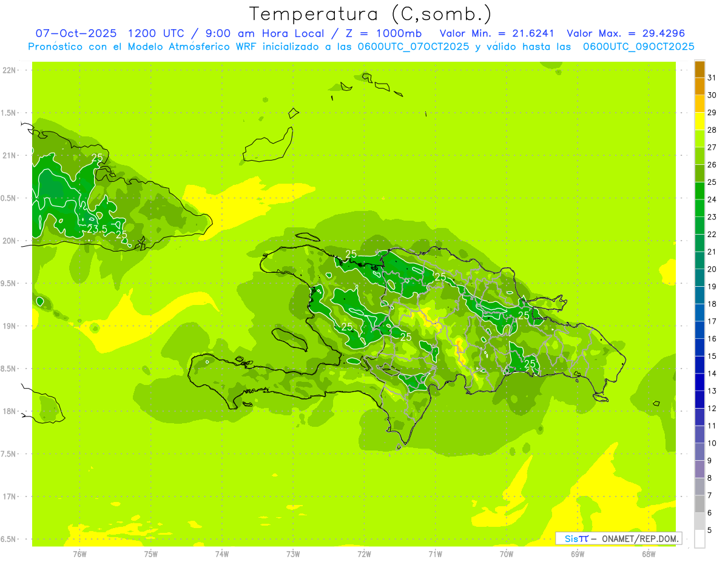Screen dimensions: 728x562
Task: Click the '68W' longitude label
Action: (649, 554)
